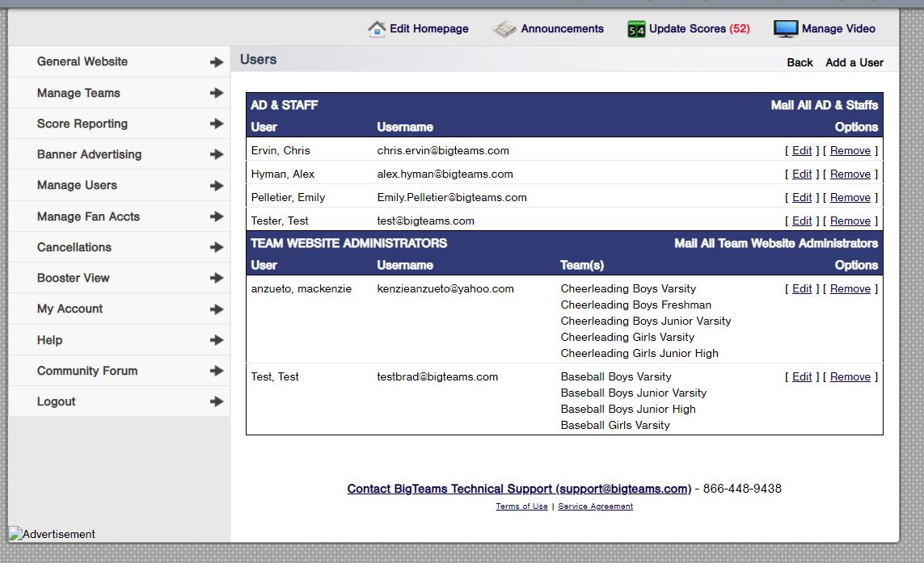This screenshot has height=563, width=924.
Task: Click the Announcements newspaper icon
Action: pos(503,28)
